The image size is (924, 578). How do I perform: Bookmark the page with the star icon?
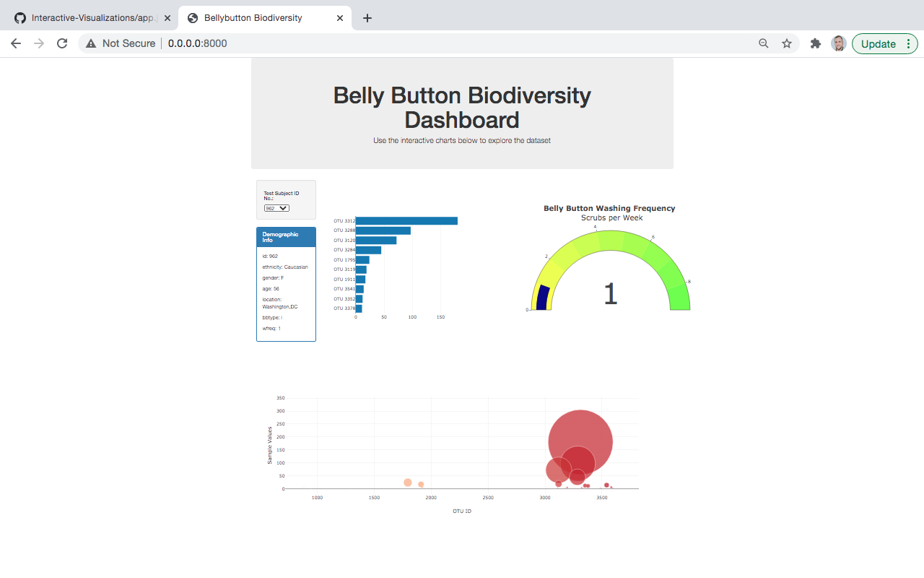[x=787, y=43]
